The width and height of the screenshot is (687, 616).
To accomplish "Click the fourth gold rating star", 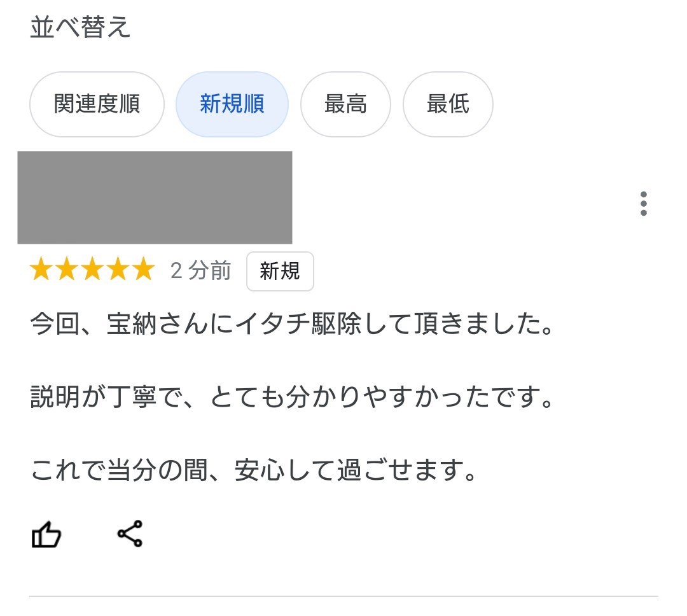I will [118, 270].
